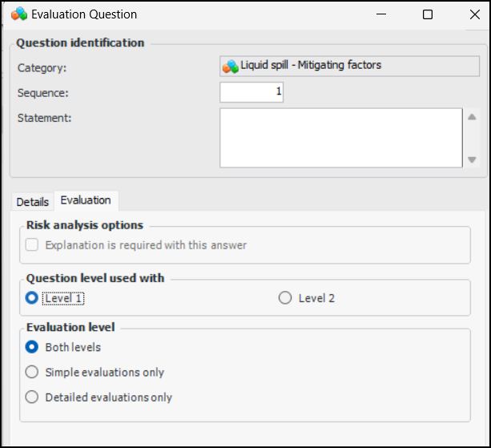The width and height of the screenshot is (491, 448).
Task: Select Both levels evaluation option
Action: (x=33, y=348)
